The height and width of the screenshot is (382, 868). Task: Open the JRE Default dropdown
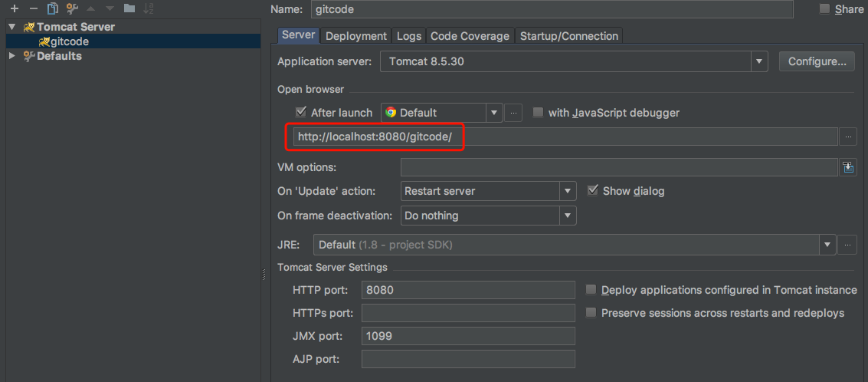click(x=827, y=245)
